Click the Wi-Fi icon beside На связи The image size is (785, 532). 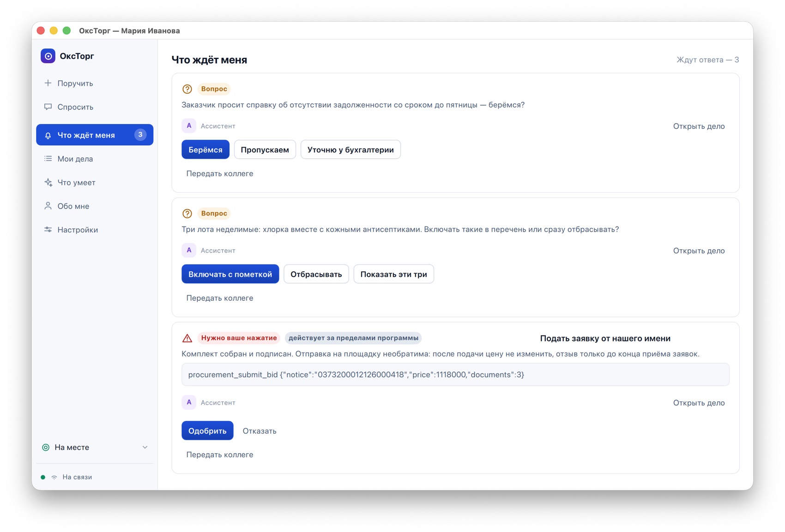coord(54,477)
